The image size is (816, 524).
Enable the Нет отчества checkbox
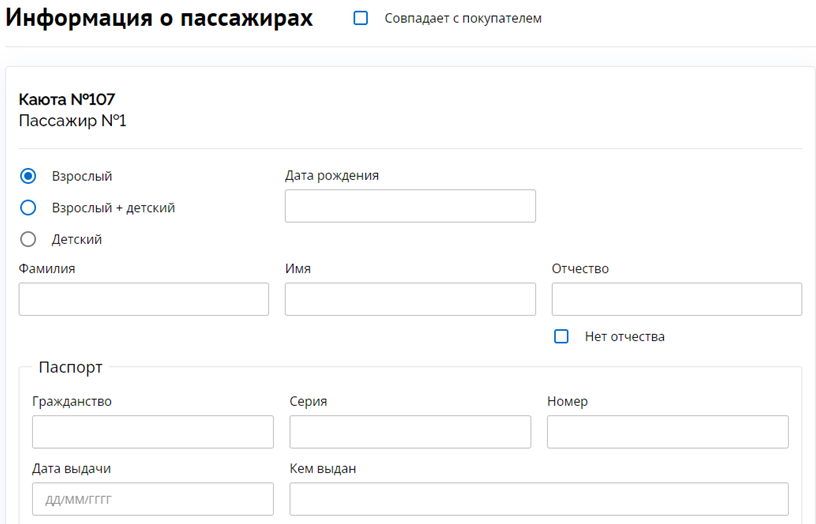click(x=561, y=336)
